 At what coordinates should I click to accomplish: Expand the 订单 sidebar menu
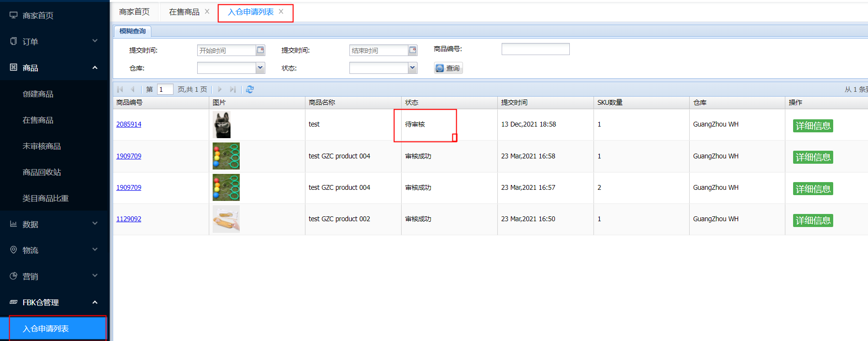55,42
